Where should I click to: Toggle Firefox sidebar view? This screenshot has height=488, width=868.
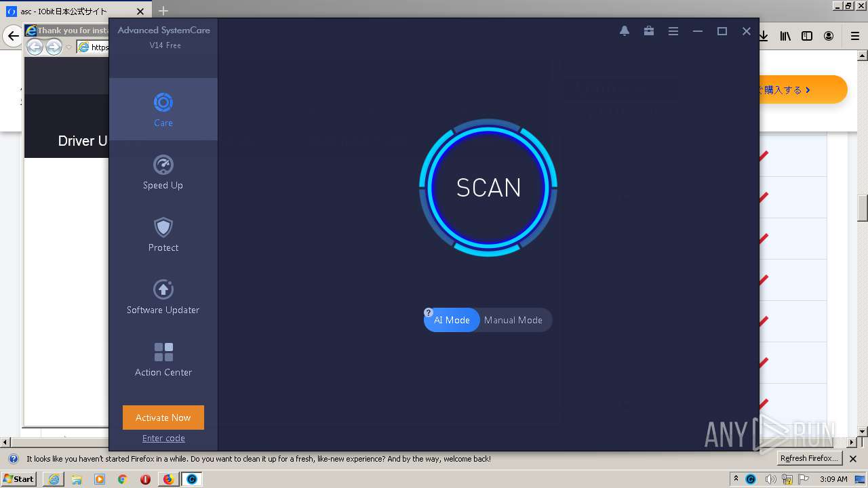807,36
